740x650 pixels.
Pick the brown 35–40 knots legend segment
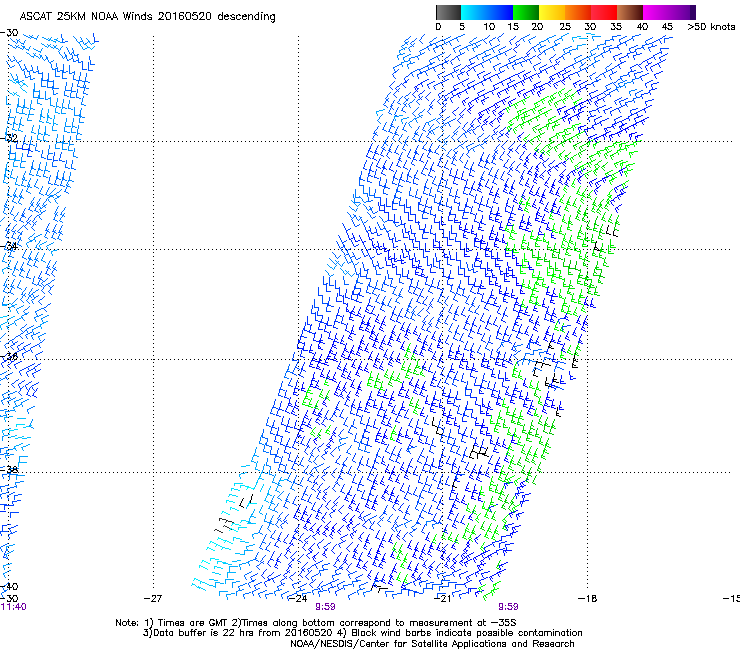click(x=630, y=12)
